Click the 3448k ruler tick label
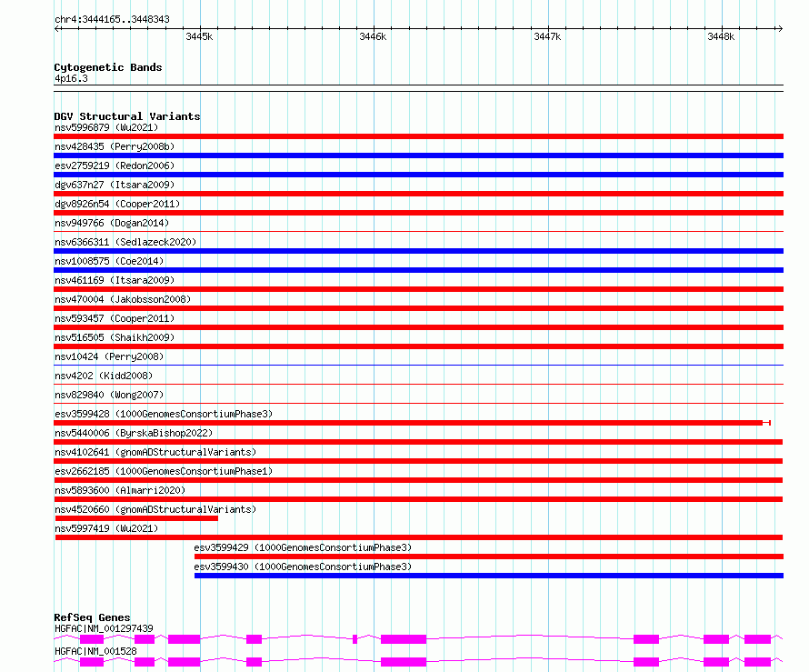The height and width of the screenshot is (672, 809). click(721, 36)
